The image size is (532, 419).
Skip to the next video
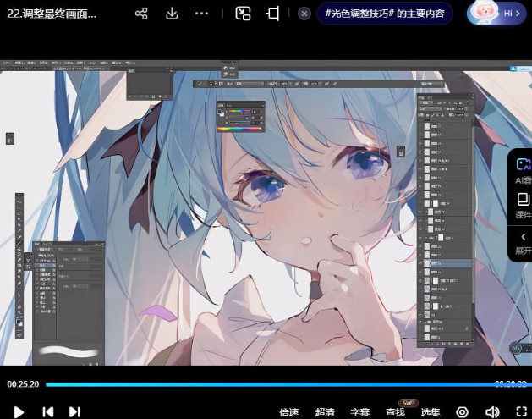[x=74, y=412]
